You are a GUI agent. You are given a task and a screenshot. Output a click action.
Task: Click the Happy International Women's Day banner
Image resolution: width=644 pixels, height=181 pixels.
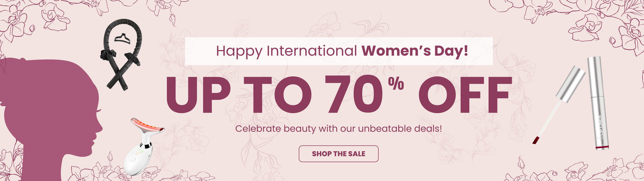pos(339,51)
